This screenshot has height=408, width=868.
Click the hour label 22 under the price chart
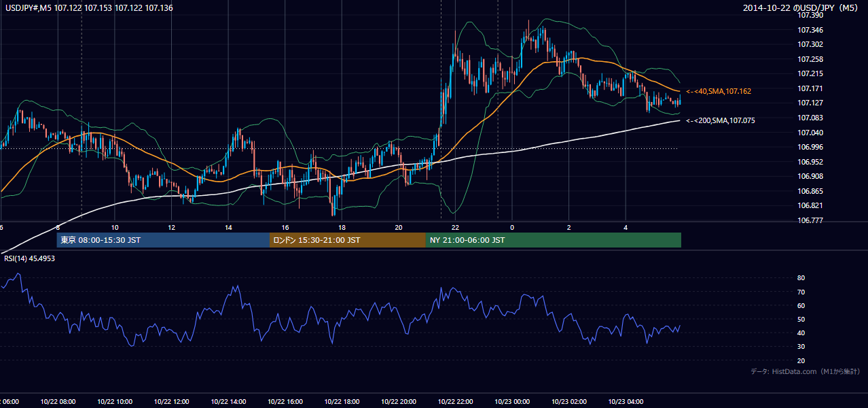tap(455, 227)
